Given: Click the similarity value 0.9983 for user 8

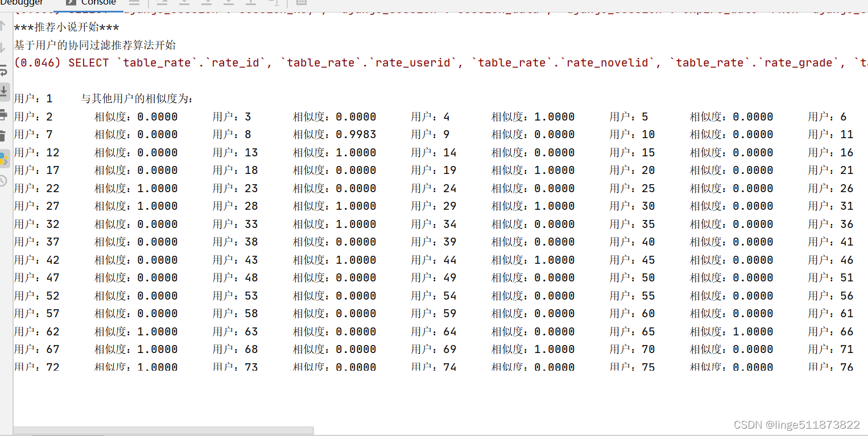Looking at the screenshot, I should (x=356, y=135).
